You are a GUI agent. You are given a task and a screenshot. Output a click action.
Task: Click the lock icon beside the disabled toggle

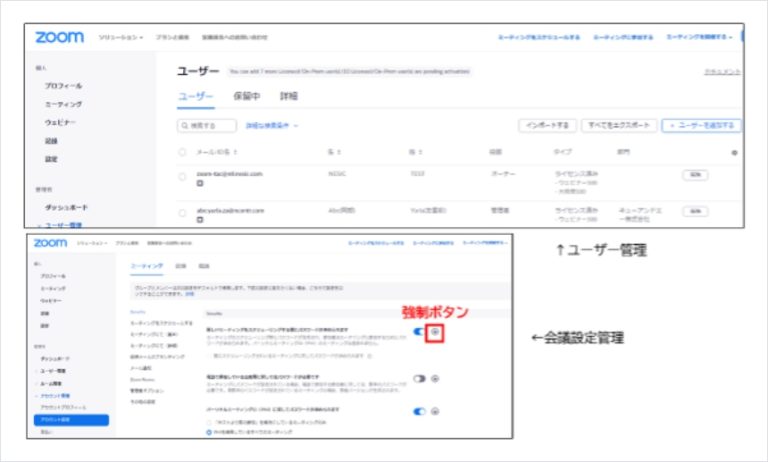434,378
